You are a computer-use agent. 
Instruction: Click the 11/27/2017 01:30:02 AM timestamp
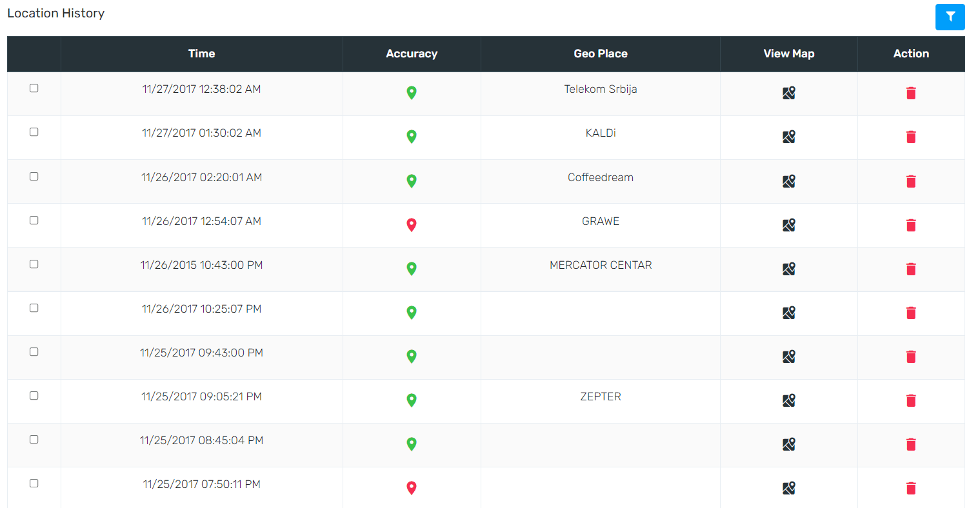coord(202,133)
